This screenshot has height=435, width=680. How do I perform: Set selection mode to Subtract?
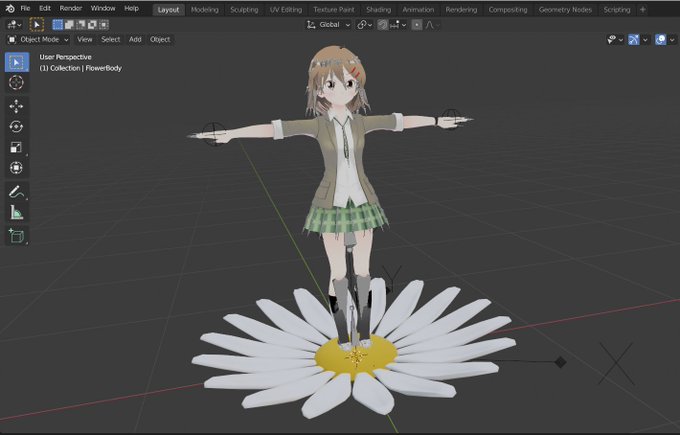tap(80, 25)
